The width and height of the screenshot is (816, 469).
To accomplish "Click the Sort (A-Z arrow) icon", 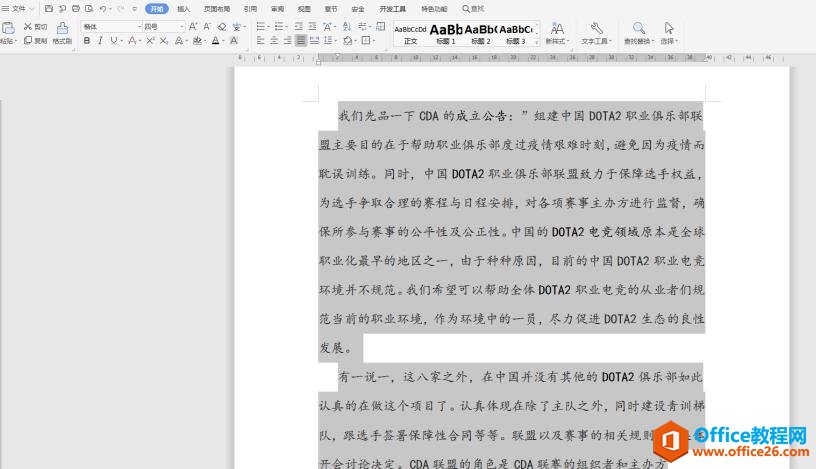I will (347, 27).
